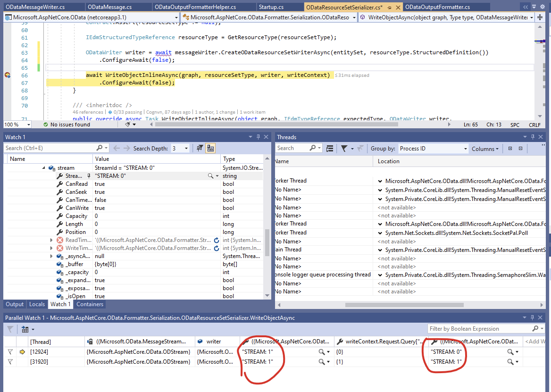Click the filter funnel in Parallel Watch toolbar
The image size is (551, 392).
point(9,329)
